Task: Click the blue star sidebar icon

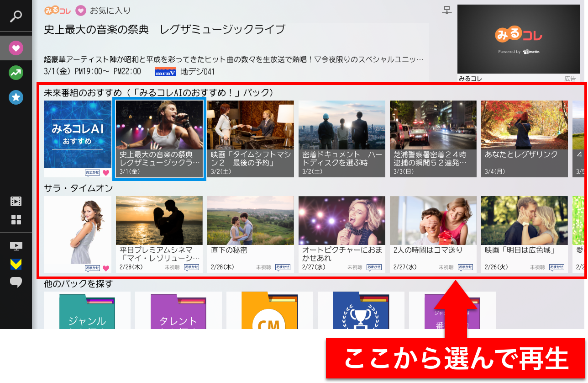Action: pyautogui.click(x=16, y=97)
